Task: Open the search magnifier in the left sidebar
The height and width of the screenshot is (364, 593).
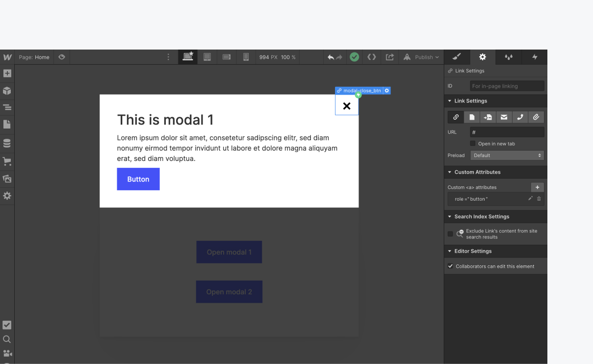Action: [7, 339]
